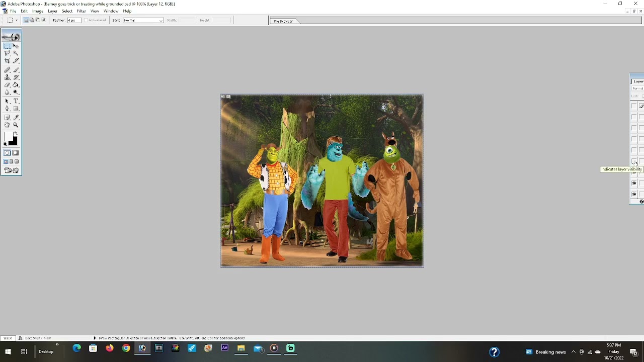Select the Slice tool
The height and width of the screenshot is (362, 644).
coord(16,60)
